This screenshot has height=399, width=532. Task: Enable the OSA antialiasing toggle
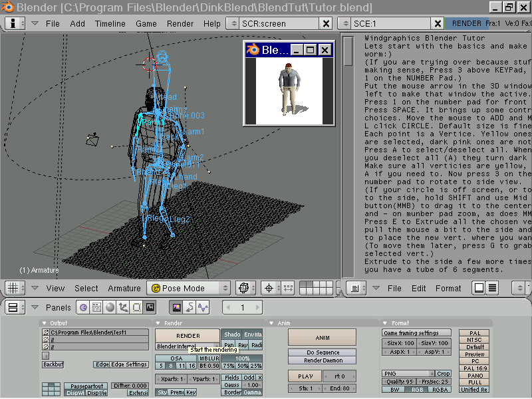tap(176, 358)
